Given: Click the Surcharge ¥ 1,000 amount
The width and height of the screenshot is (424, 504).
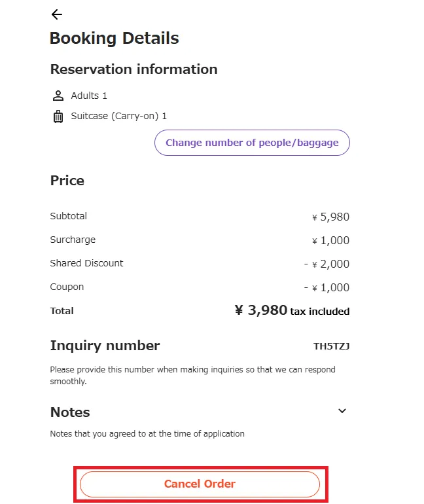Looking at the screenshot, I should [x=330, y=240].
